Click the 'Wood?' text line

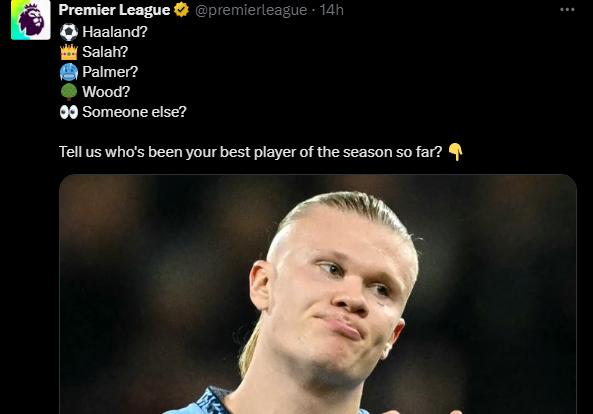tap(106, 92)
